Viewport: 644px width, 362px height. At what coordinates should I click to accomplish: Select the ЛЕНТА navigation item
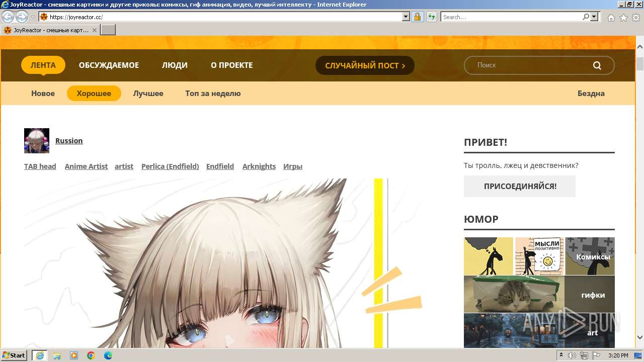43,65
